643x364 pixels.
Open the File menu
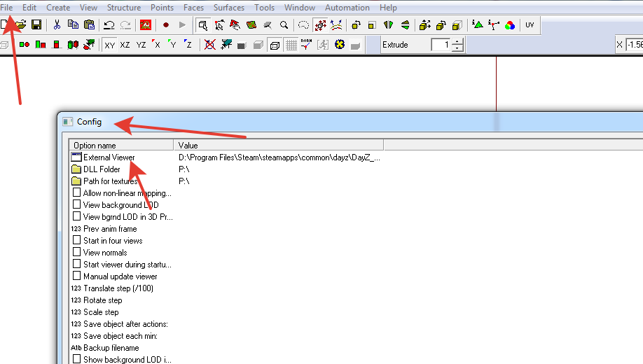pyautogui.click(x=6, y=8)
